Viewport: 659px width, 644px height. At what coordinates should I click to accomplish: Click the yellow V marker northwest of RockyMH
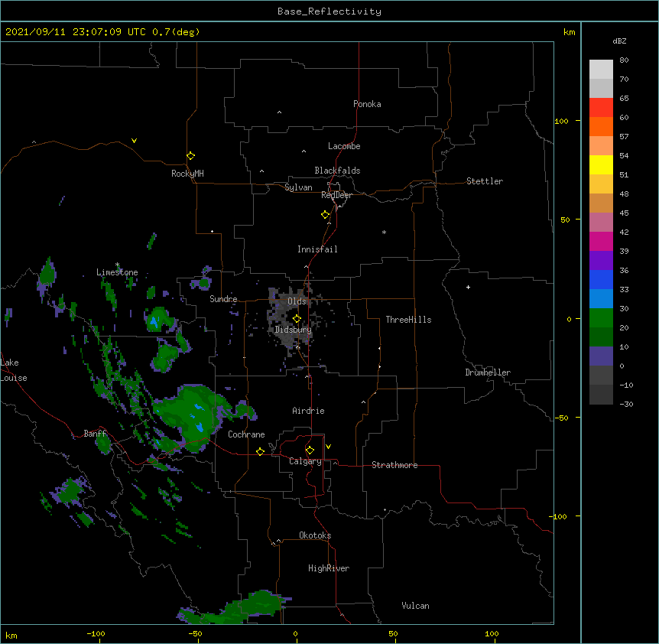coord(134,141)
